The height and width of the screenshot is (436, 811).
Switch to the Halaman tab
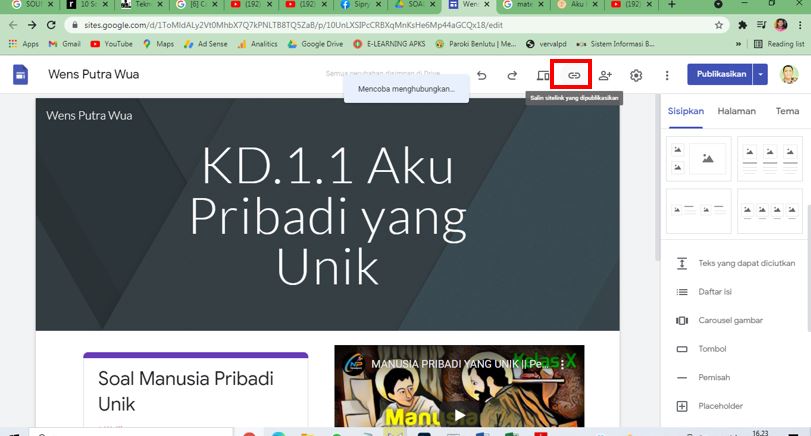[x=736, y=111]
